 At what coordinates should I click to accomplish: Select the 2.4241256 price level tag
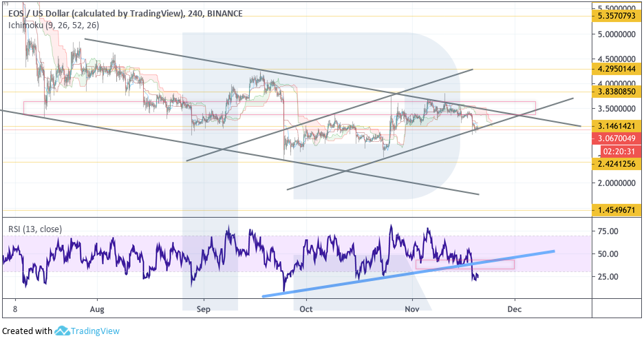click(x=616, y=163)
